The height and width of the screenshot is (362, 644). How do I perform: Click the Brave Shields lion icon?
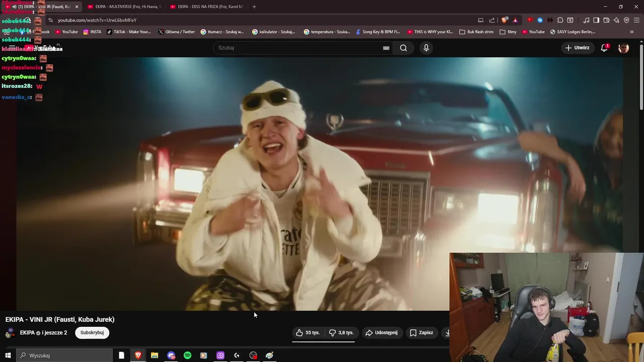(505, 20)
